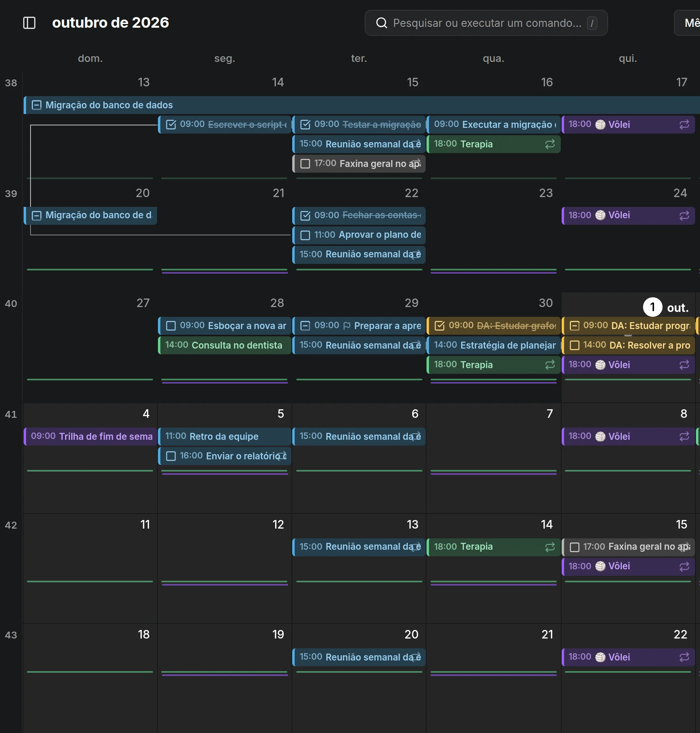Open the Trilha de fim de sema event
700x733 pixels.
(x=90, y=437)
